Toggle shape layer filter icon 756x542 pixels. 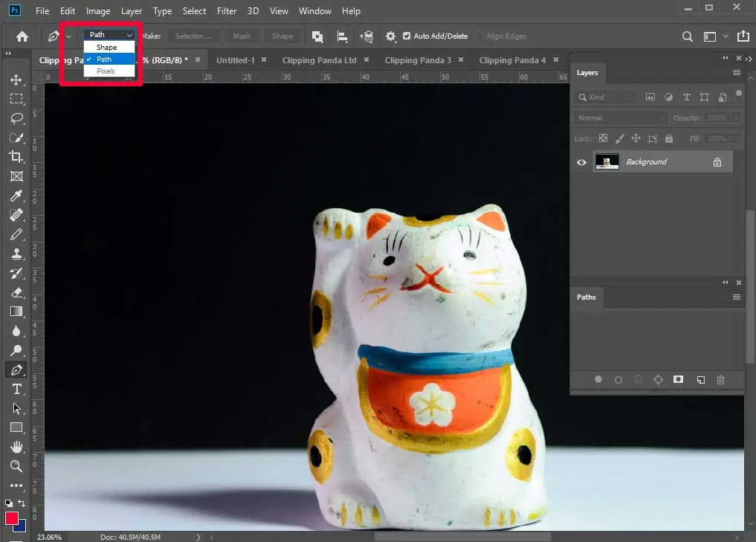(x=705, y=97)
